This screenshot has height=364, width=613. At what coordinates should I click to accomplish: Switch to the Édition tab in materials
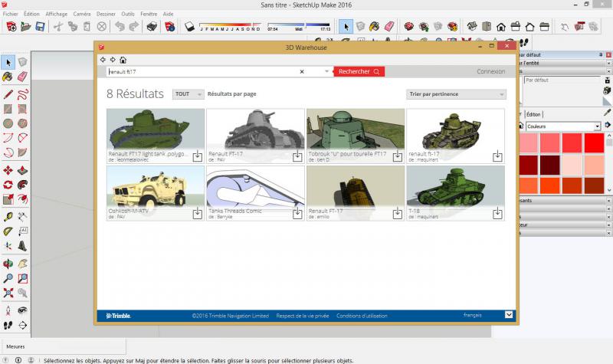pyautogui.click(x=533, y=114)
